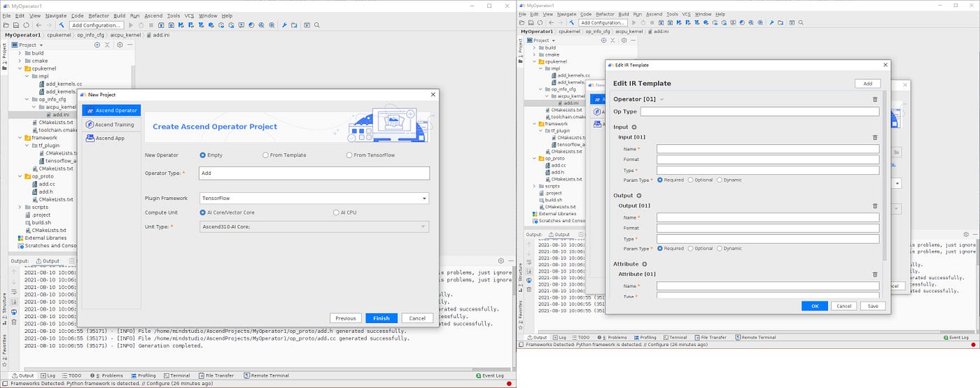This screenshot has width=980, height=388.
Task: Set Output [01] Param Type to Optional
Action: (x=691, y=249)
